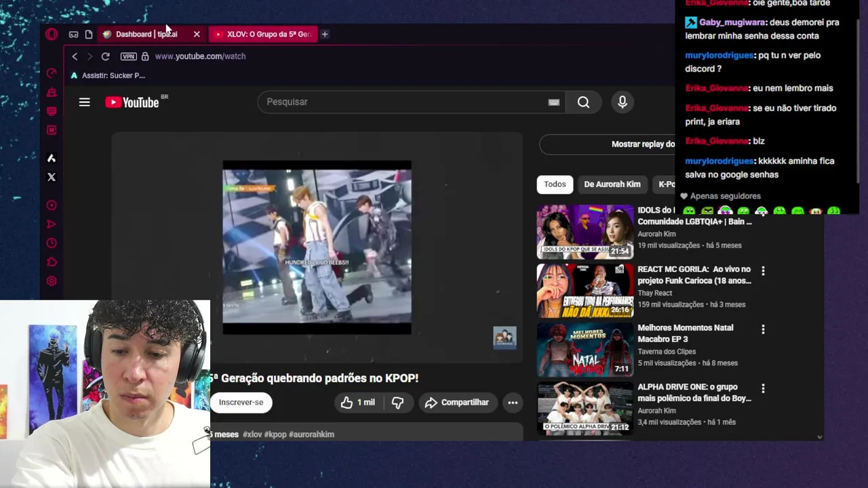Open REACT MC GORILA video thumbnail
868x488 pixels.
click(x=585, y=291)
